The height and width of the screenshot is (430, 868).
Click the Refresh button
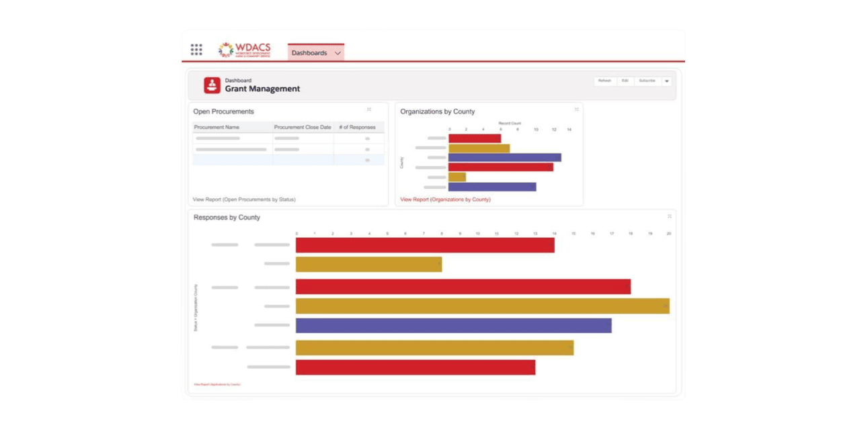605,81
